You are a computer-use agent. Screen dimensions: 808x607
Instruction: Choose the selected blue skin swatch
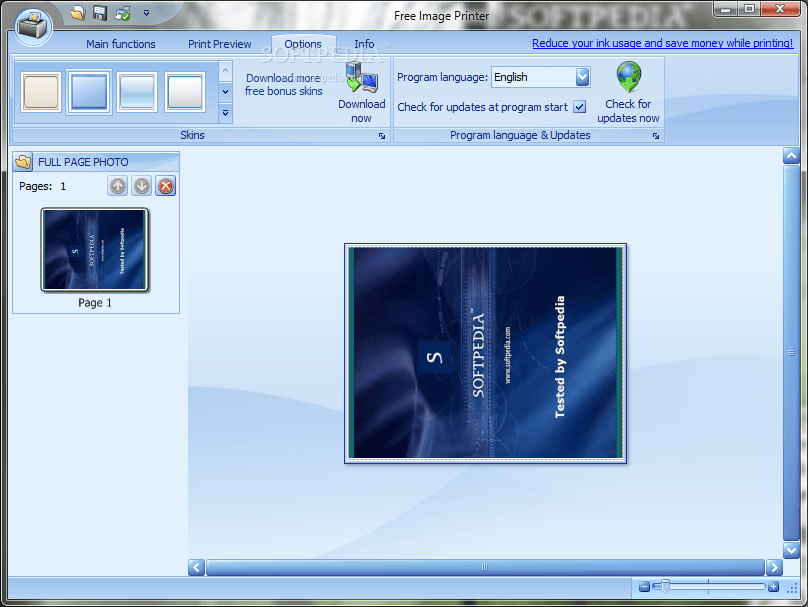point(89,92)
